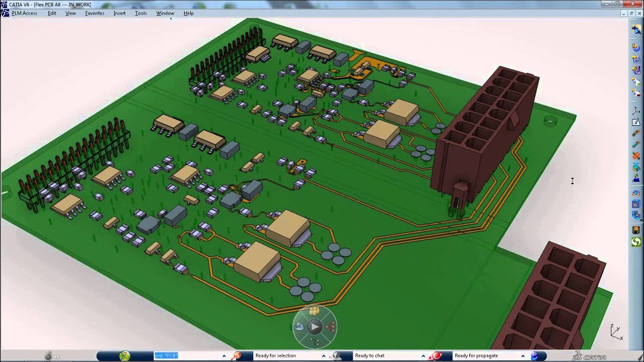Image resolution: width=644 pixels, height=362 pixels.
Task: Expand the search field dropdown arrow
Action: 224,356
